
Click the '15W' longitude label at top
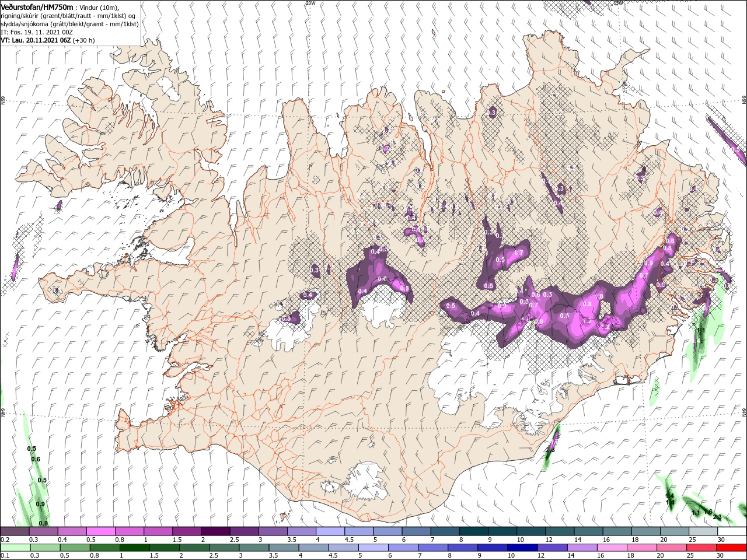tap(618, 3)
